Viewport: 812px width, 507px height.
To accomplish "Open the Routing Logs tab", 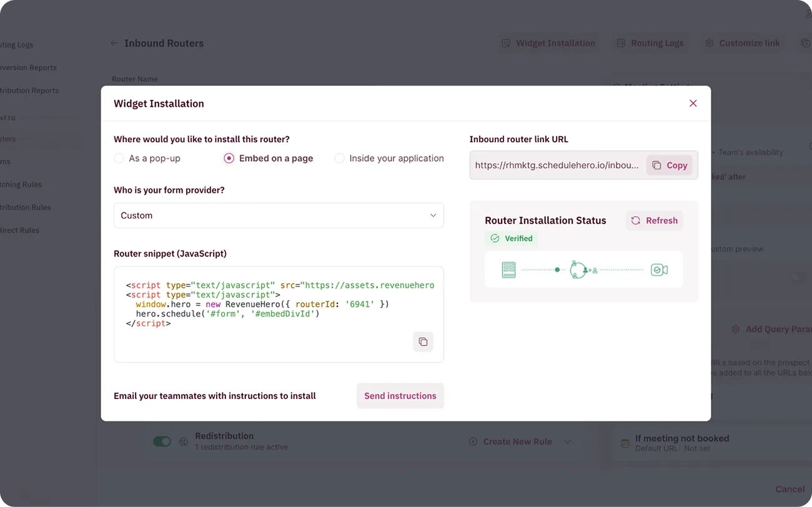I will (x=650, y=43).
